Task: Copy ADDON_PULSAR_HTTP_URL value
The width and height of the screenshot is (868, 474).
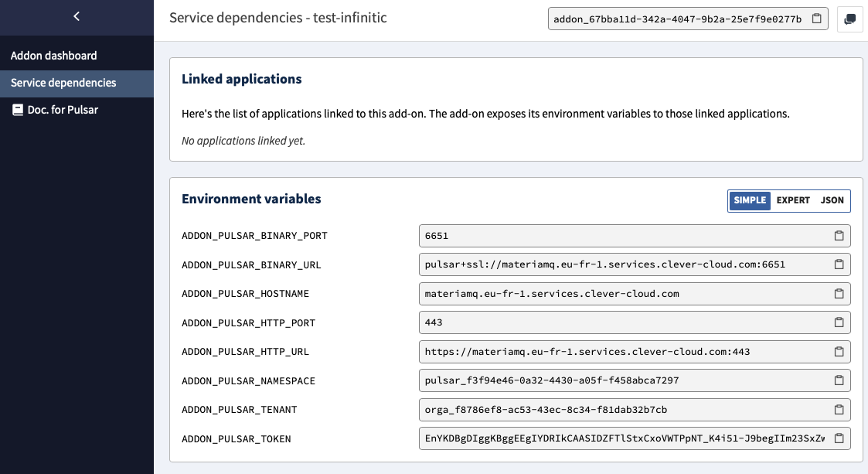Action: coord(839,352)
